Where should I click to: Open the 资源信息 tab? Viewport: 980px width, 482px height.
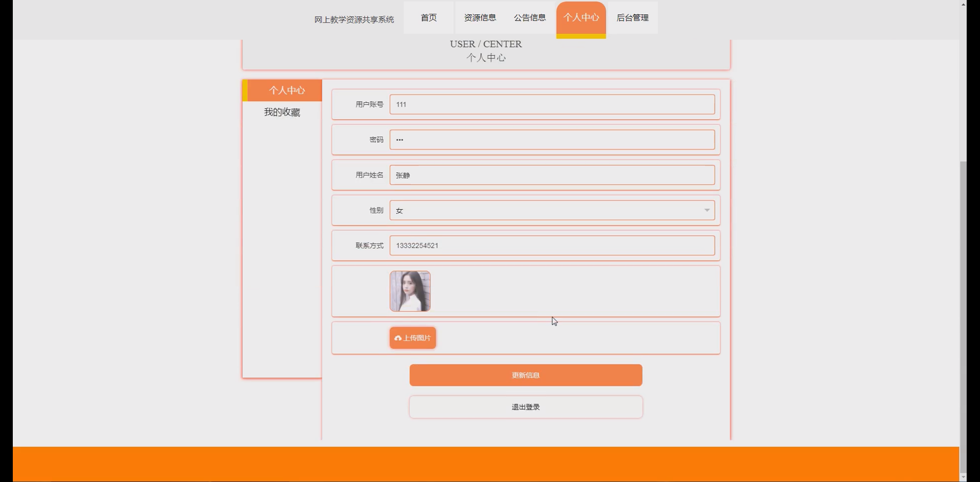click(479, 17)
